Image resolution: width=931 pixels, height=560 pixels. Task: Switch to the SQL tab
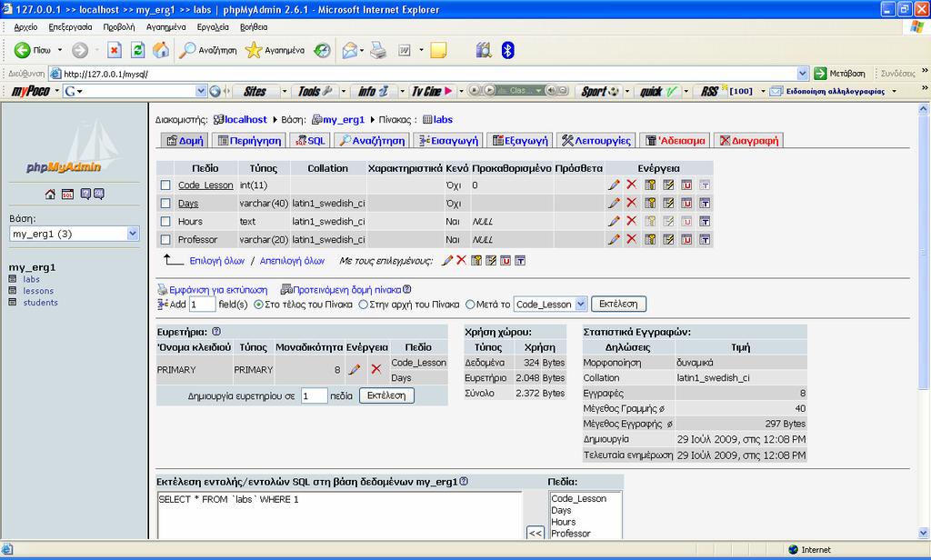pos(311,141)
